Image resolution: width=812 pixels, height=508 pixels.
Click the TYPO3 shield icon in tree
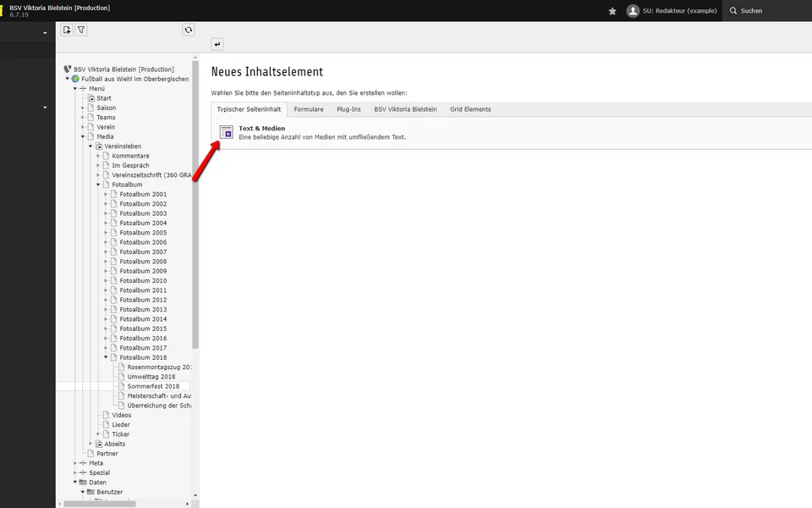68,69
